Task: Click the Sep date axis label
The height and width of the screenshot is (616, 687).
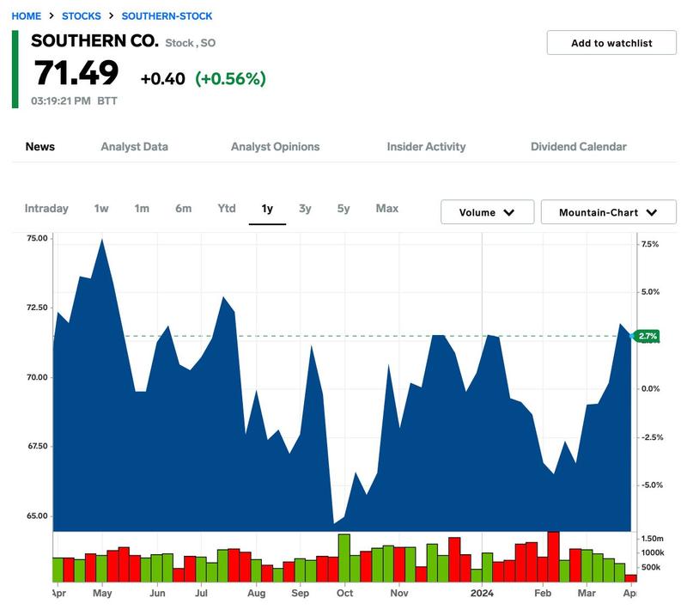Action: [x=300, y=593]
